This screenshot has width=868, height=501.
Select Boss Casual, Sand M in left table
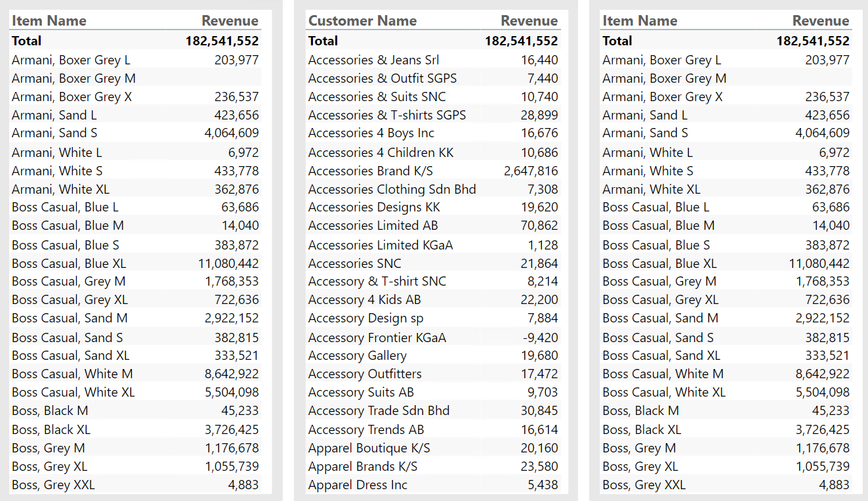click(70, 318)
